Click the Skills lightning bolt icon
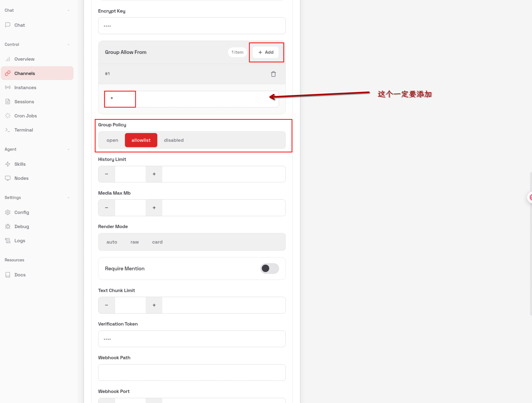 (8, 164)
